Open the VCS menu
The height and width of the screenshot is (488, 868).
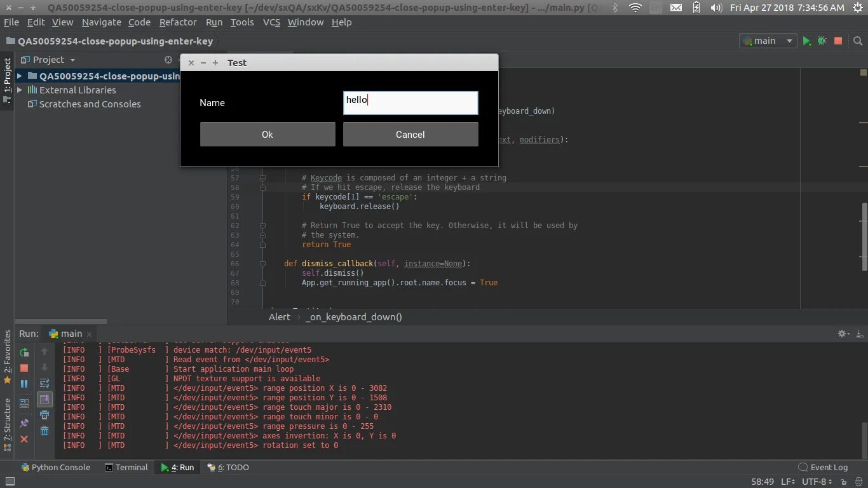tap(271, 22)
